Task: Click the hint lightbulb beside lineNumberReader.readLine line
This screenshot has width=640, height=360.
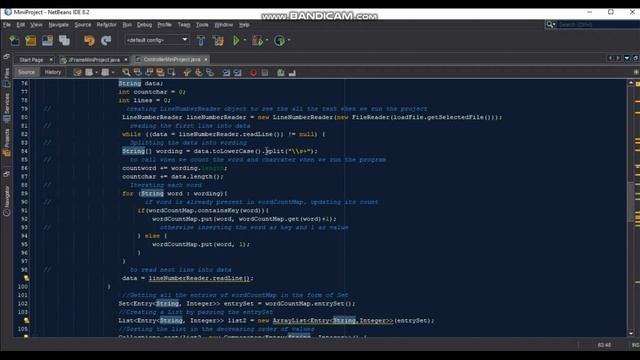Action: coord(26,278)
